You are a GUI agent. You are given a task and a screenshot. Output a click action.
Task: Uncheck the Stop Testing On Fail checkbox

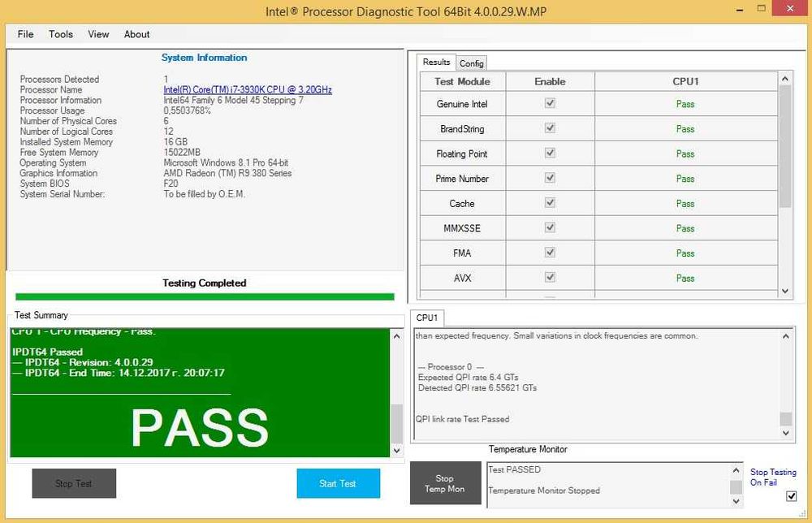point(791,496)
